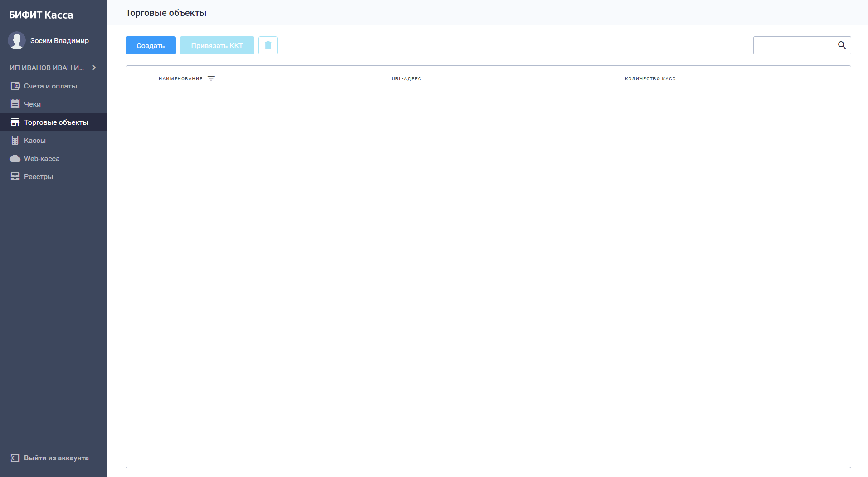Click the Привязать ККТ button
Image resolution: width=868 pixels, height=477 pixels.
point(217,45)
